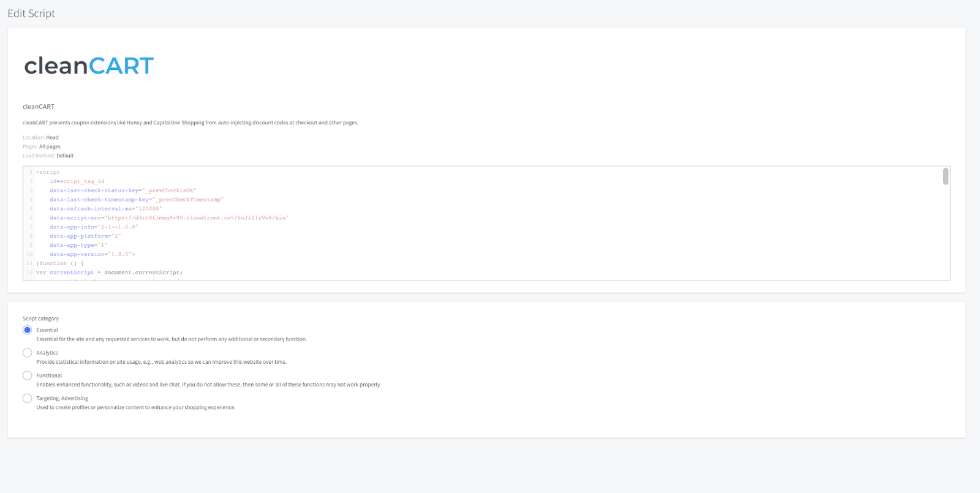Viewport: 980px width, 493px height.
Task: Choose the Targeting; Advertising radio option
Action: [x=28, y=398]
